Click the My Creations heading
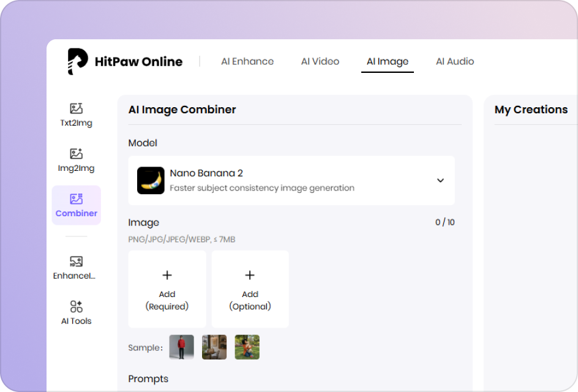The image size is (578, 392). [531, 110]
